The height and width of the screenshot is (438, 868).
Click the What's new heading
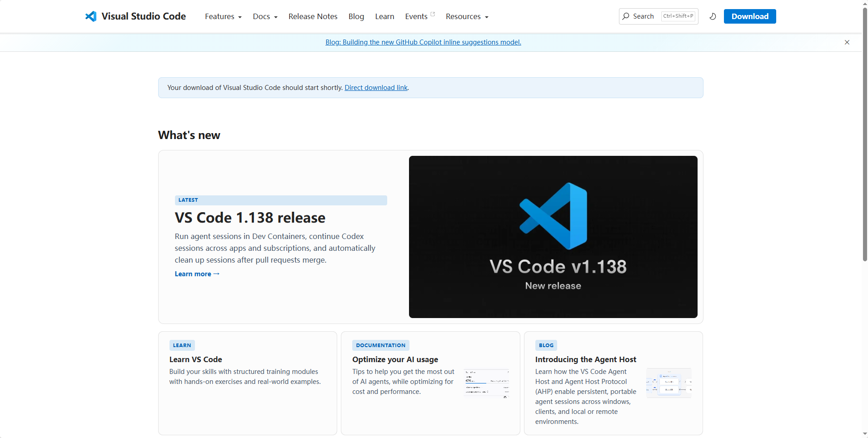pyautogui.click(x=189, y=135)
